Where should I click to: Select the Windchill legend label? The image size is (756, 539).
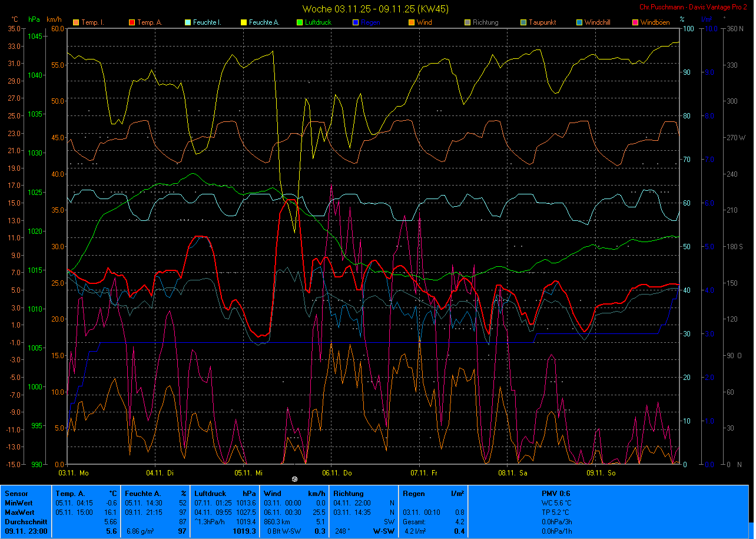(598, 22)
